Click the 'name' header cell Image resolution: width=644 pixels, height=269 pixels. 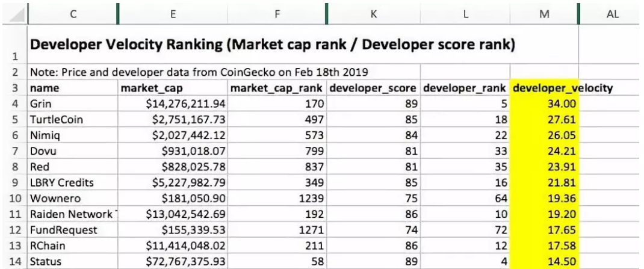pyautogui.click(x=73, y=88)
